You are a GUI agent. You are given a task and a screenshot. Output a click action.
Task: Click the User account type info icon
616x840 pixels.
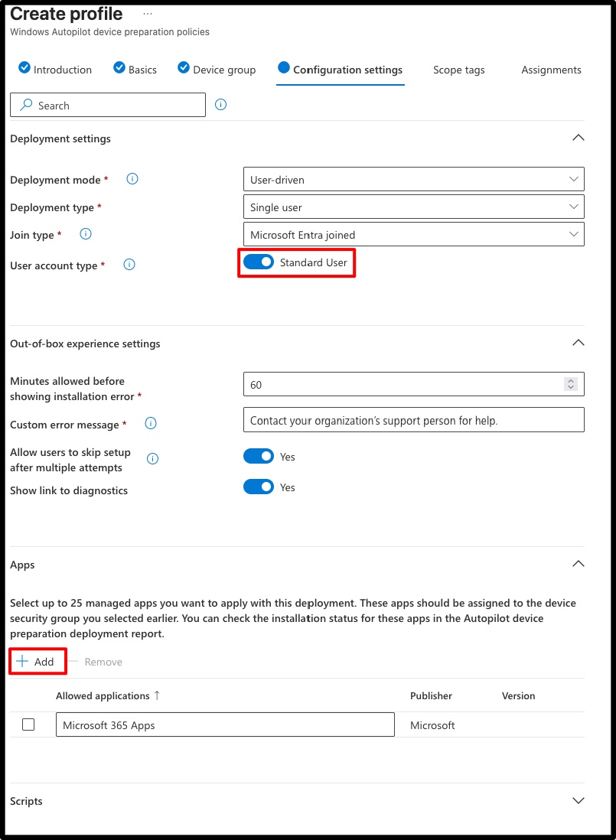click(129, 265)
